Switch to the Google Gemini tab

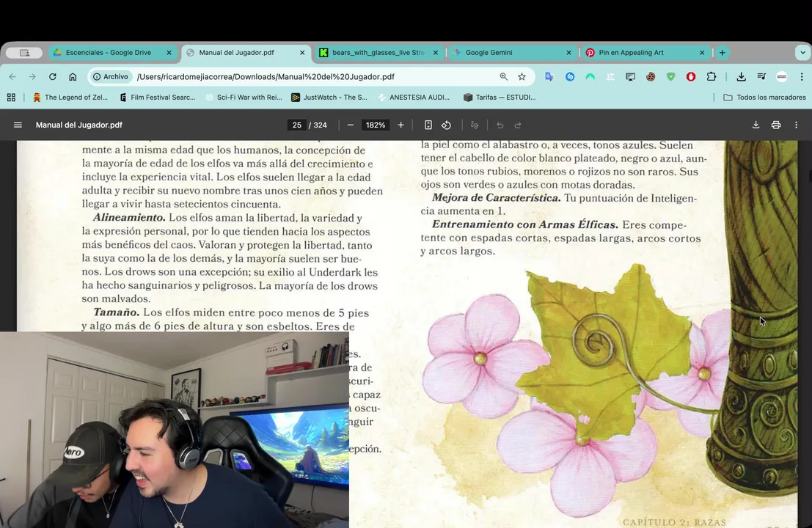coord(513,52)
